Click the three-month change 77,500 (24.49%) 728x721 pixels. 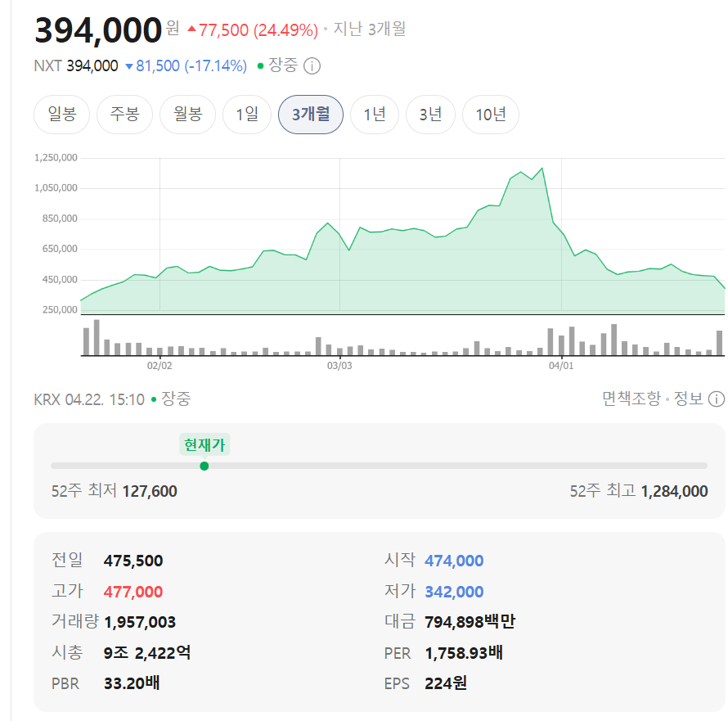click(253, 30)
